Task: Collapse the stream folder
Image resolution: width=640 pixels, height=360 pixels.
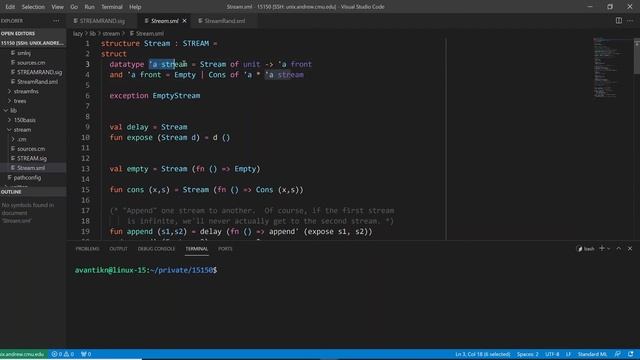Action: (22, 130)
